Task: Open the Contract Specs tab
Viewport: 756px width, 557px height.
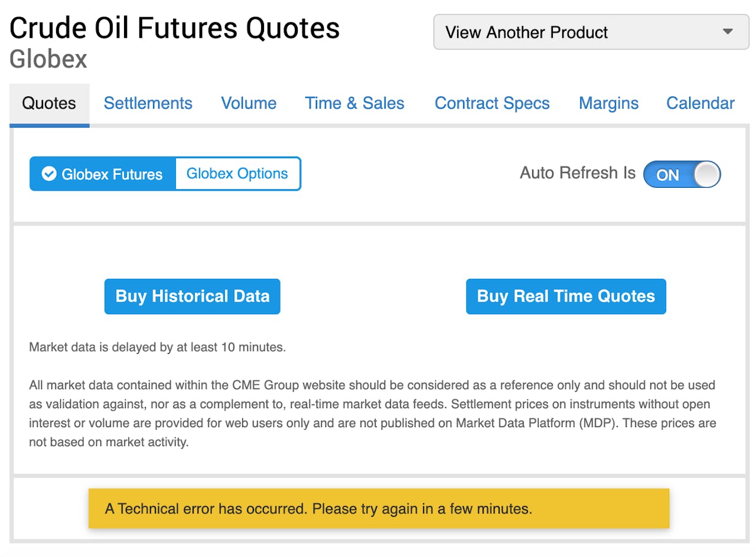Action: coord(492,103)
